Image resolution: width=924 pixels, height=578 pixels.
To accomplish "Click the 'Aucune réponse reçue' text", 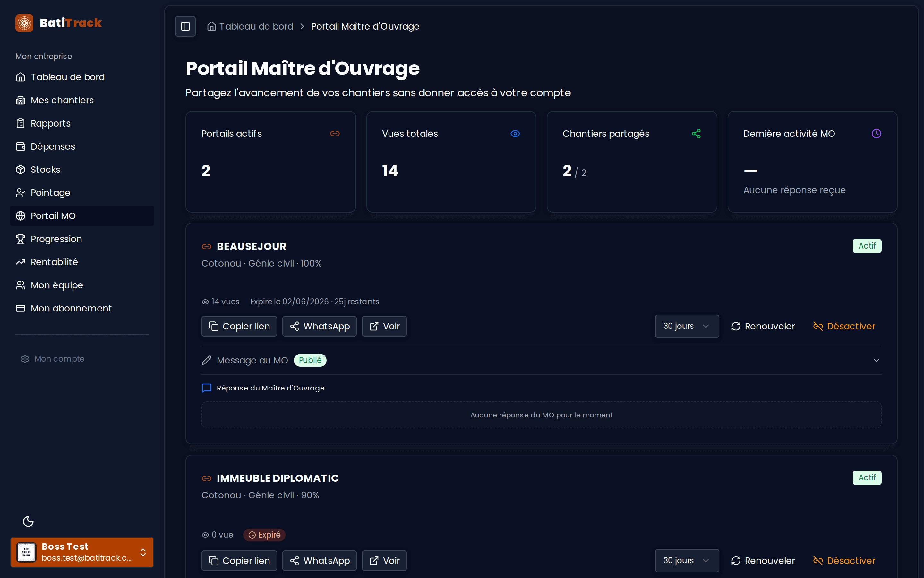I will click(x=794, y=190).
